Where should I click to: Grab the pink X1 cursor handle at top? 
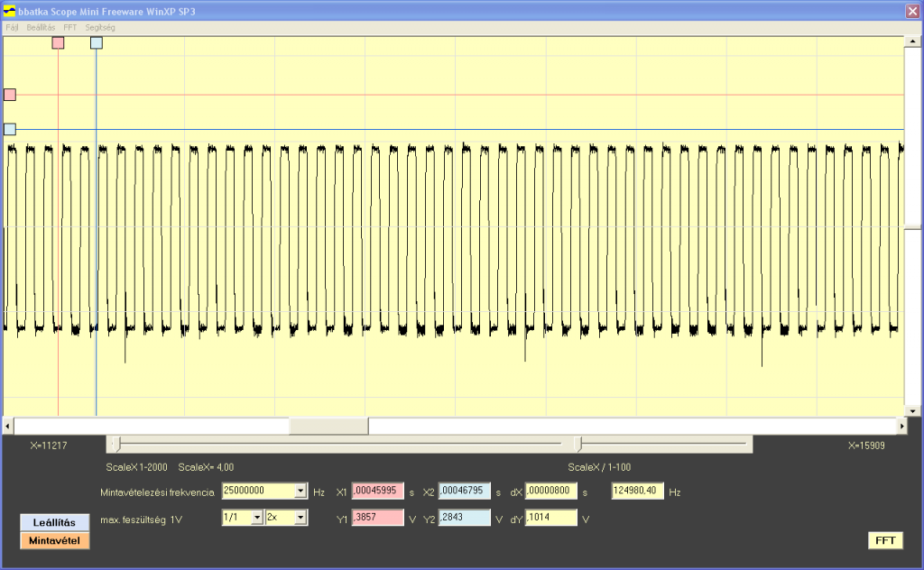click(58, 43)
